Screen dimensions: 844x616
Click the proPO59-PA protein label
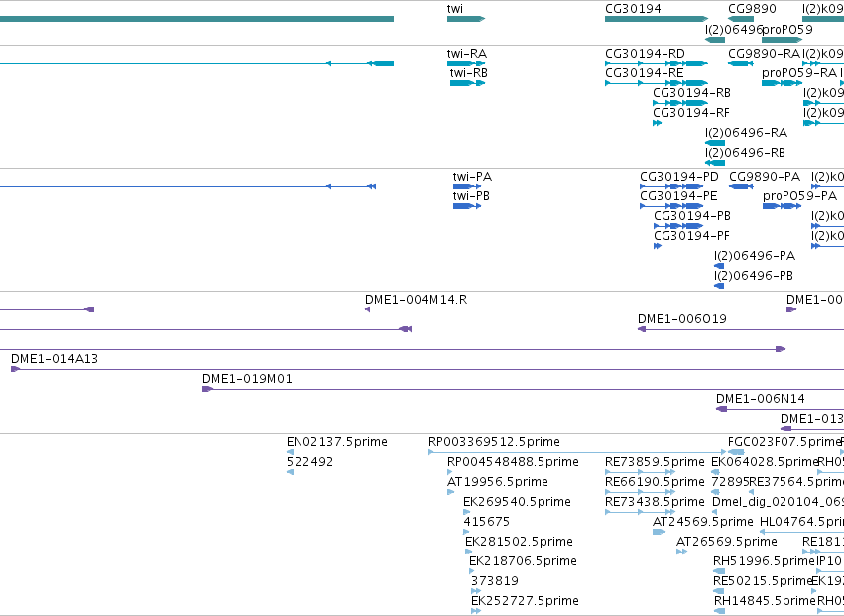[799, 196]
